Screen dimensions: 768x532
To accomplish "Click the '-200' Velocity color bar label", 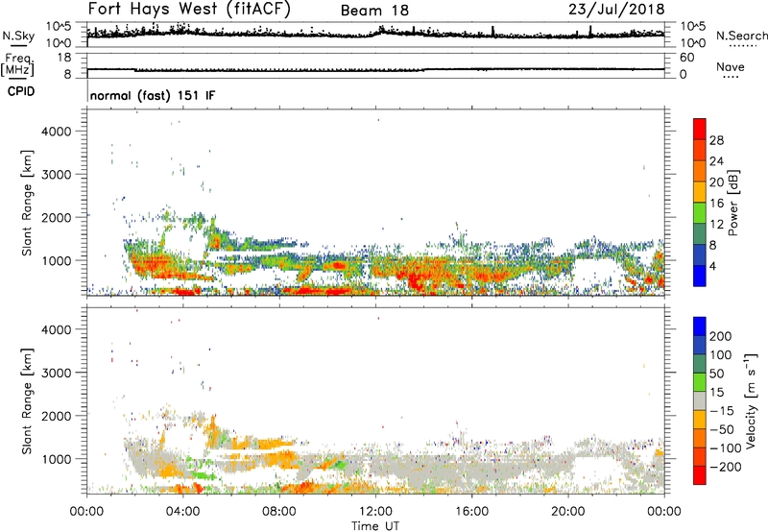I will coord(726,467).
